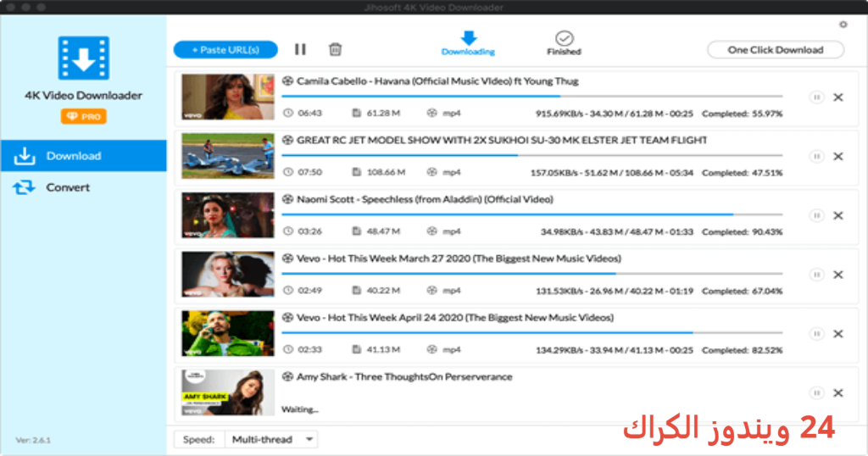Click the clock icon next to 07:50

288,173
